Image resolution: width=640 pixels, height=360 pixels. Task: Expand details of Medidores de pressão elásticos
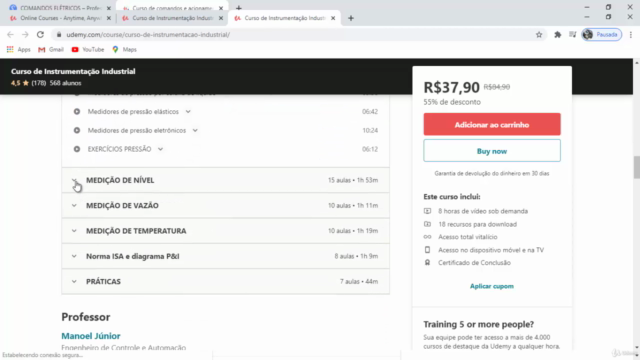click(x=188, y=111)
